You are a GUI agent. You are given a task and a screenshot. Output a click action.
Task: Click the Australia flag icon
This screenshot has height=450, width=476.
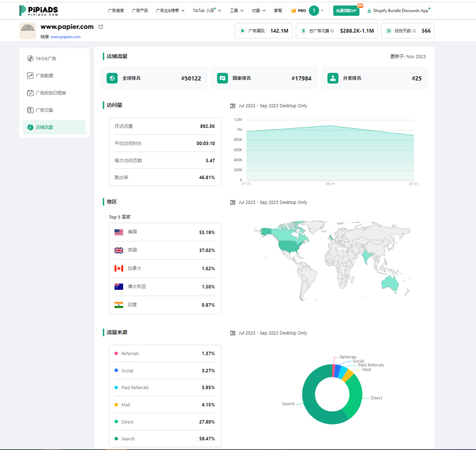pos(119,286)
